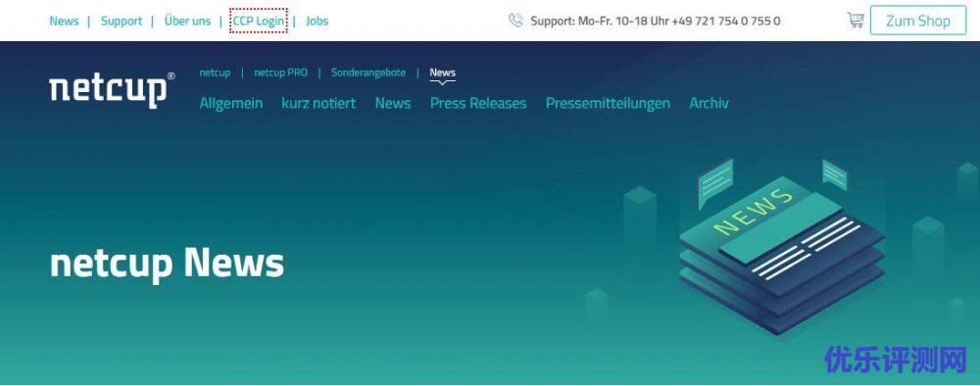Open the Über uns link
This screenshot has height=386, width=980.
[x=187, y=21]
